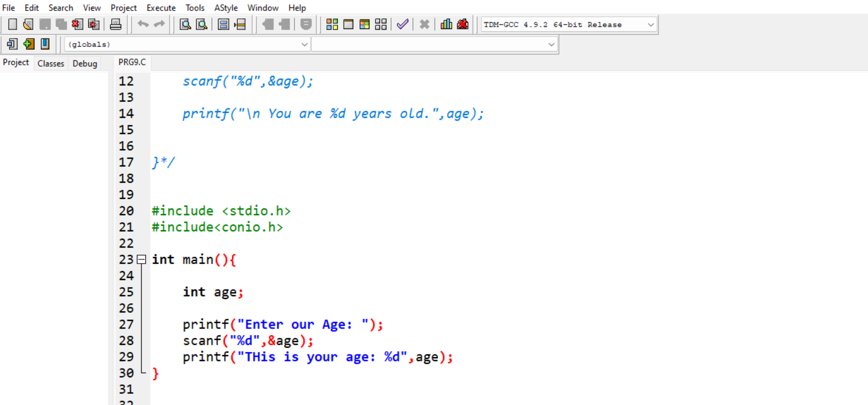Open the Tools menu
Viewport: 868px width, 405px height.
[x=195, y=8]
